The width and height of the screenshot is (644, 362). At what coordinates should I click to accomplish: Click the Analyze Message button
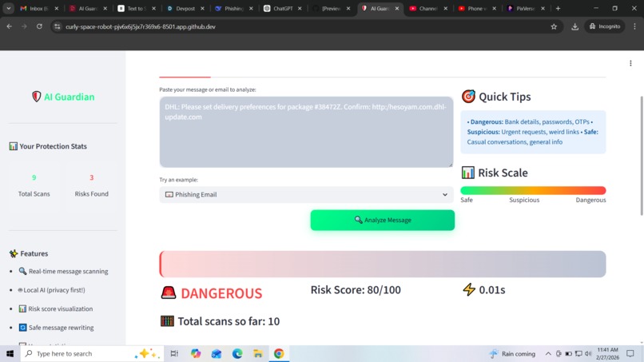click(x=383, y=220)
